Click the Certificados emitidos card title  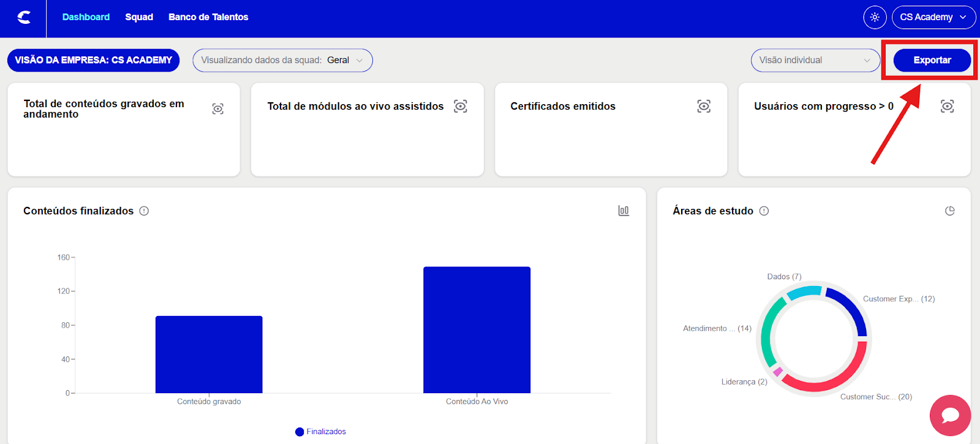(563, 106)
